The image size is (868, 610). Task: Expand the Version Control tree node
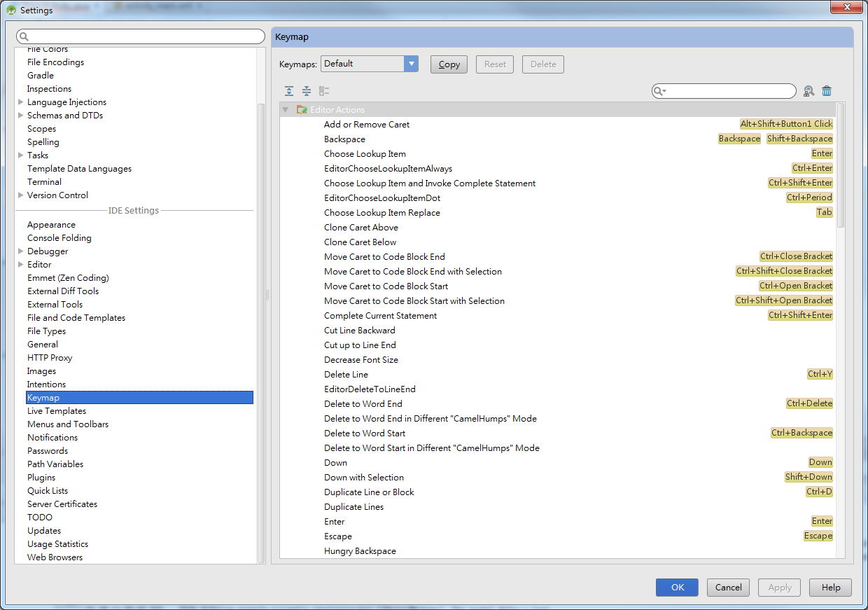tap(21, 195)
